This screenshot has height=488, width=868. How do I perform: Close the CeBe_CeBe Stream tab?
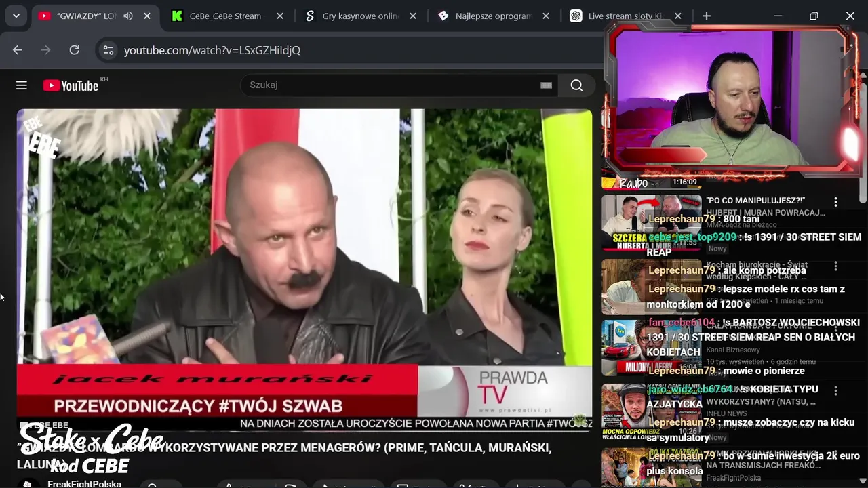(x=280, y=16)
